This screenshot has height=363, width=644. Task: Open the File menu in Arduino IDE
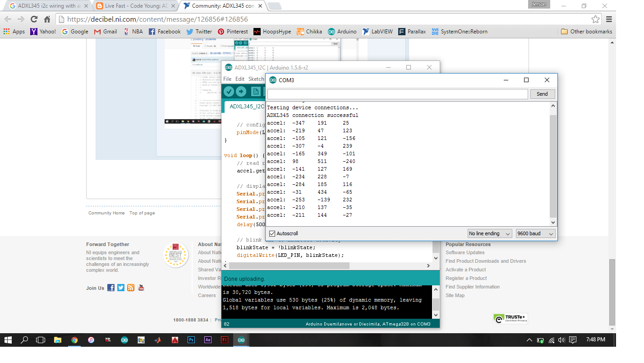tap(227, 79)
